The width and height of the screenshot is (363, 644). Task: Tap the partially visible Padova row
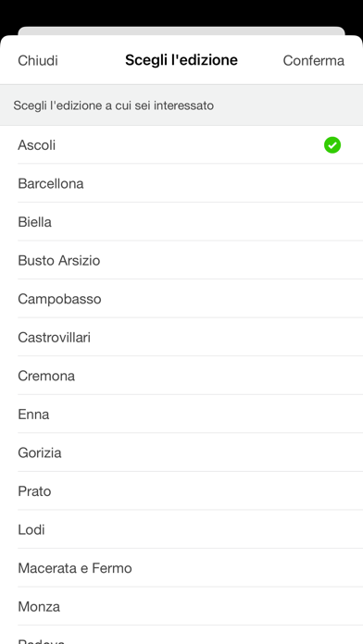[181, 636]
